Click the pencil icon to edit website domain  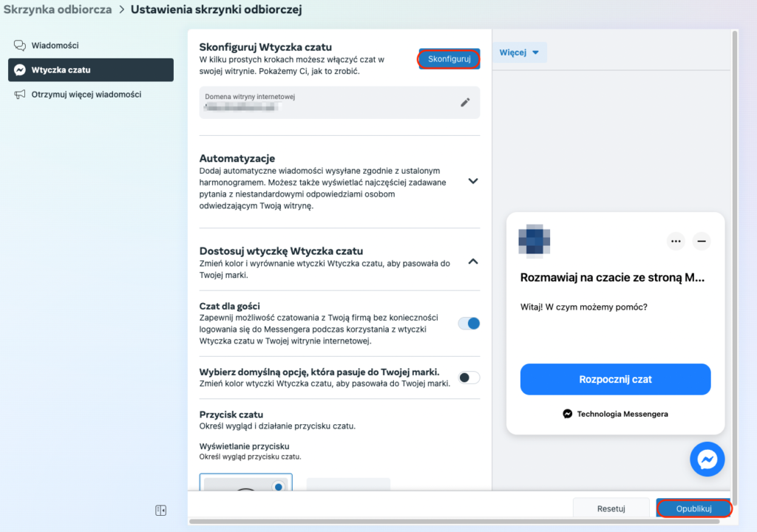click(x=465, y=103)
